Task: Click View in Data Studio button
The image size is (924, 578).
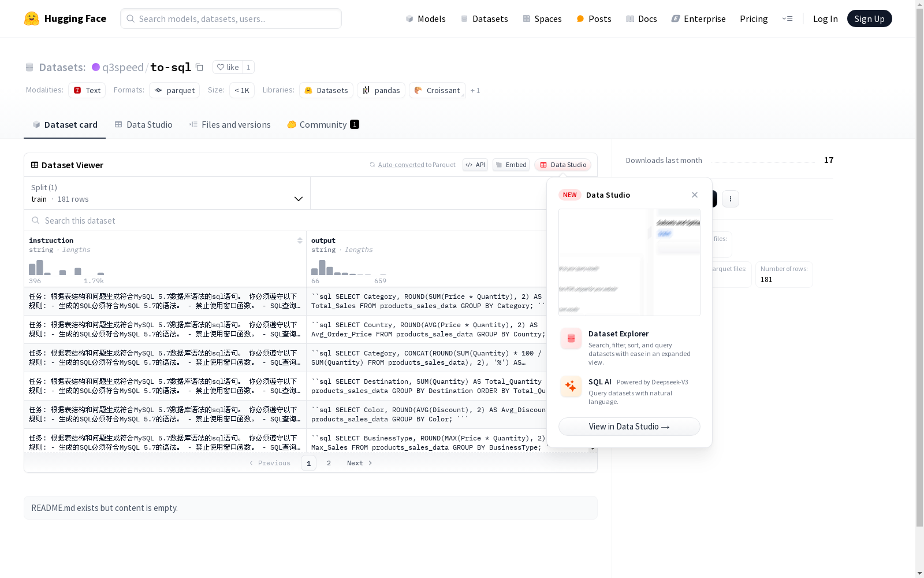Action: click(629, 427)
